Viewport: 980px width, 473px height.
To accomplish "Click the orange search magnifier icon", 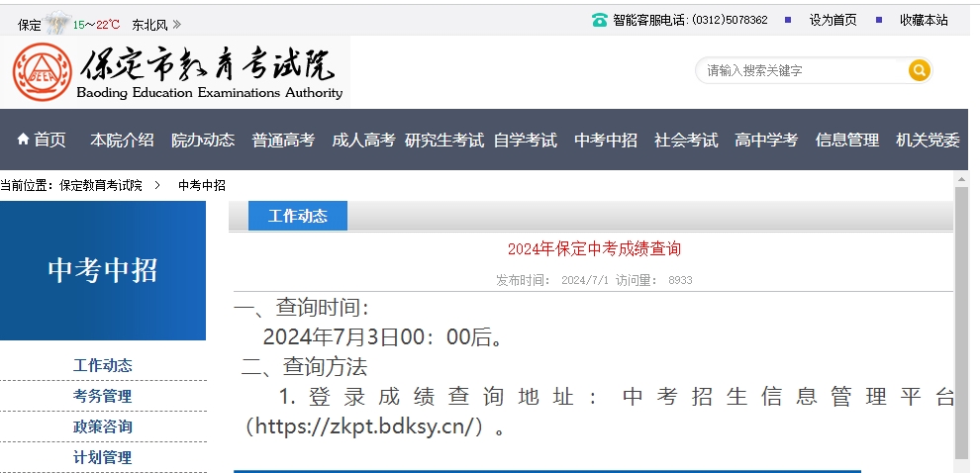I will click(919, 70).
